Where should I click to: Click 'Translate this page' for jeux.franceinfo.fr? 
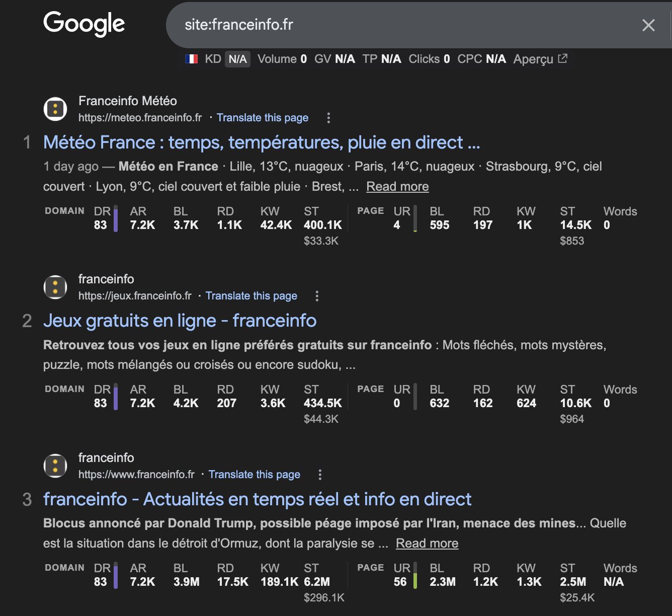[251, 295]
